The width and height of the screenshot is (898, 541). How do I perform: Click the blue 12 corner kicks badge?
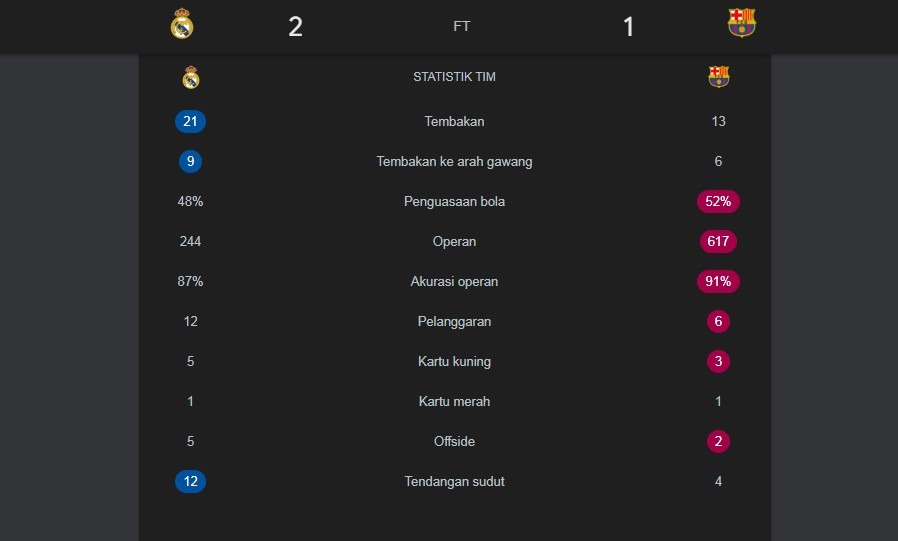(x=190, y=482)
